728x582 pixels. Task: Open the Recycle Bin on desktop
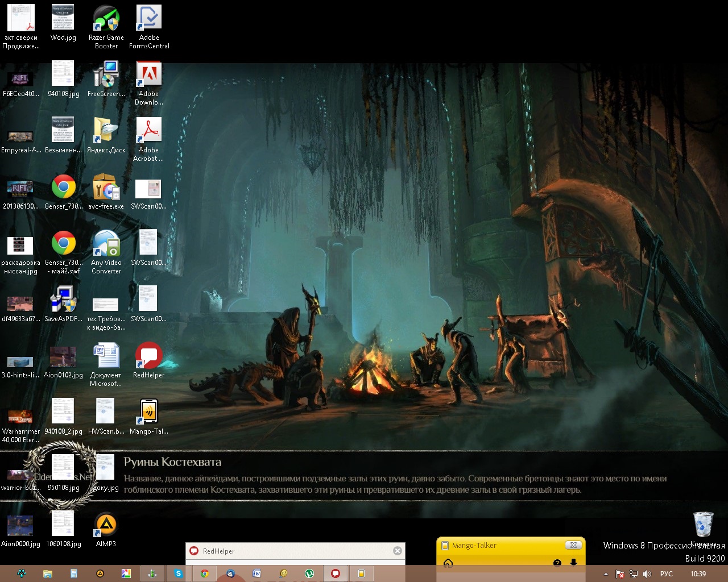(x=704, y=529)
